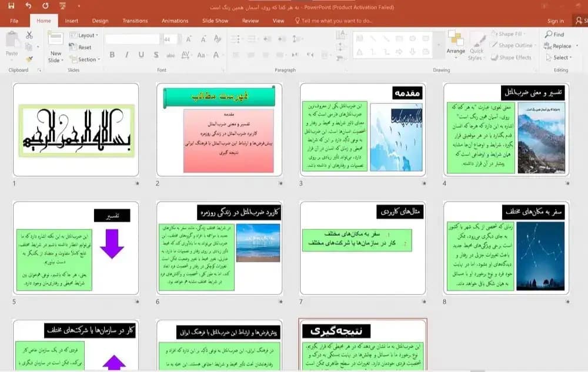Screen dimensions: 588x372
Task: Toggle Align Right paragraph alignment
Action: pyautogui.click(x=266, y=55)
